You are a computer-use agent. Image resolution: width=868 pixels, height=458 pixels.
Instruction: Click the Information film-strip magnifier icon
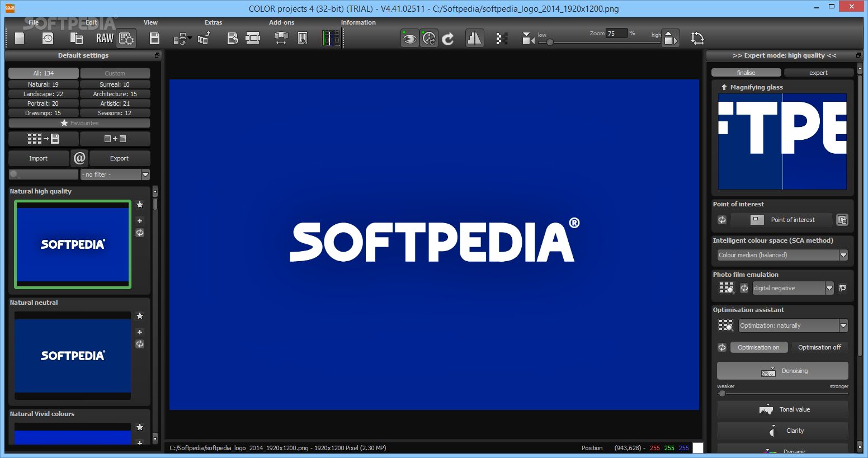[303, 38]
